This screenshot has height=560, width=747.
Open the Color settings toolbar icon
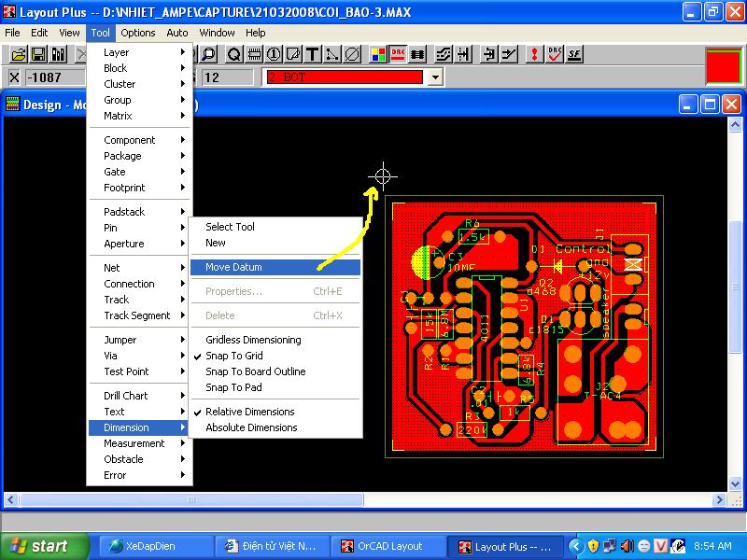(376, 54)
